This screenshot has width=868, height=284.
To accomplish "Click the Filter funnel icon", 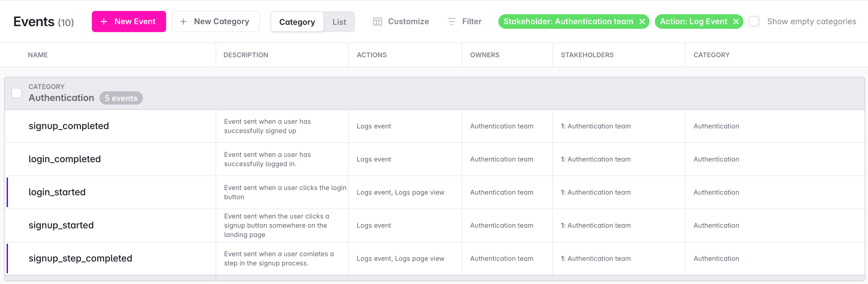I will [451, 22].
